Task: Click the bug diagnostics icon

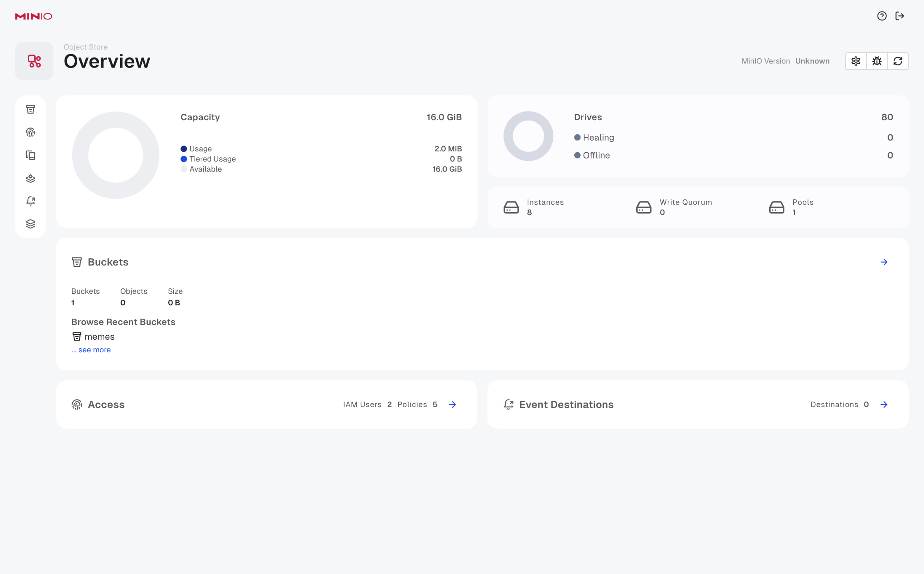Action: click(x=877, y=61)
